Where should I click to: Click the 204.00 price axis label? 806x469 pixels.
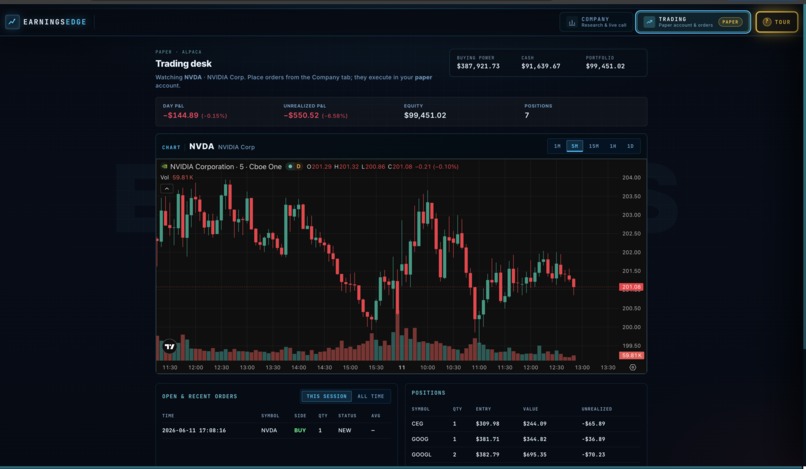coord(631,177)
